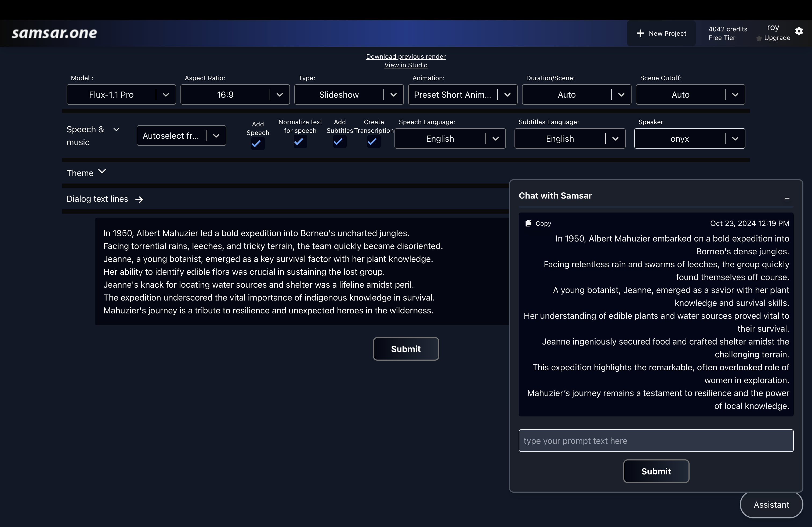This screenshot has height=527, width=812.
Task: Click the Upgrade star icon
Action: click(x=759, y=39)
